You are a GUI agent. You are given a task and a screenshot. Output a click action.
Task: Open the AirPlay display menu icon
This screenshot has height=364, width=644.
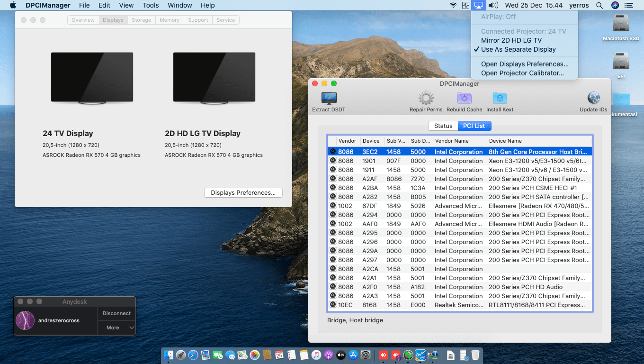[x=478, y=6]
